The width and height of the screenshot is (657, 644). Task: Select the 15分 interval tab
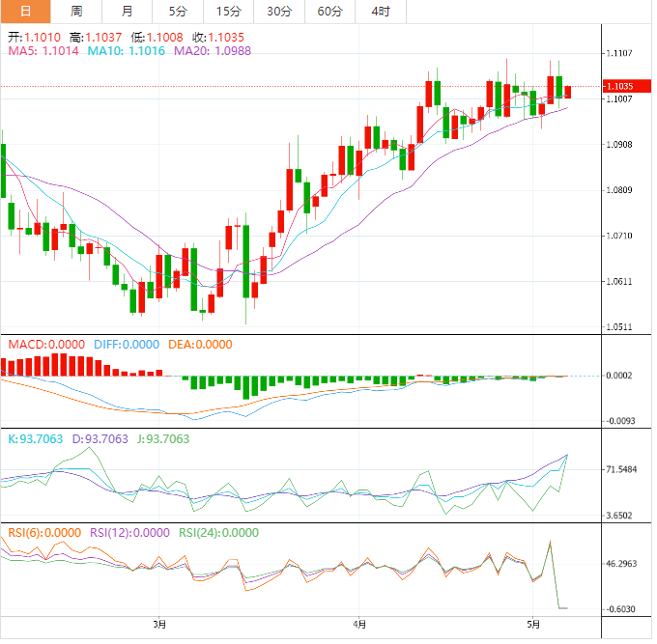tap(228, 12)
